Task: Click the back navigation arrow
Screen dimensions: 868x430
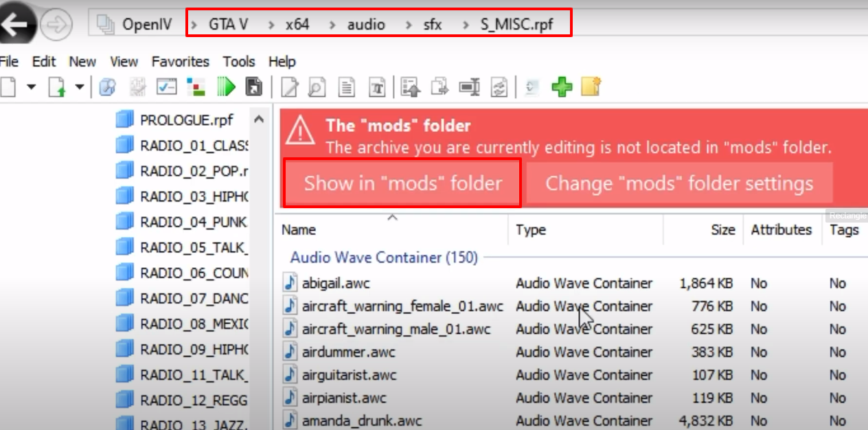Action: tap(16, 24)
